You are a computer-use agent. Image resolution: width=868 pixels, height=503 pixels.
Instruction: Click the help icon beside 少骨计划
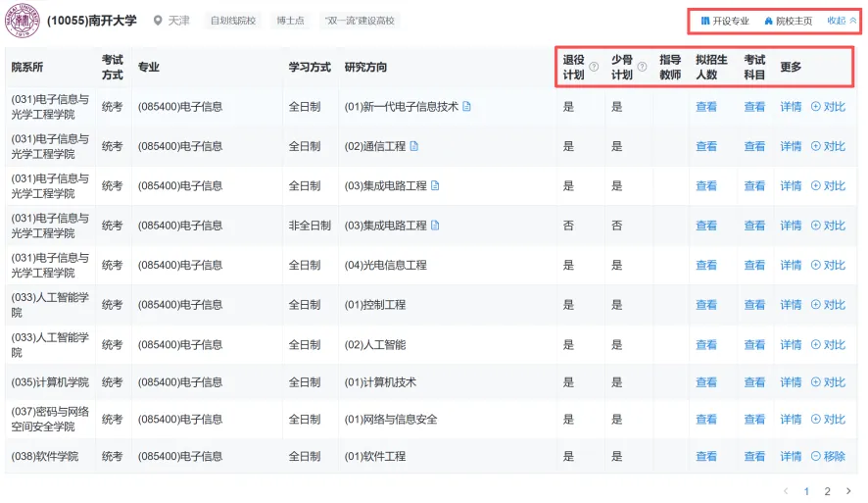pyautogui.click(x=642, y=67)
